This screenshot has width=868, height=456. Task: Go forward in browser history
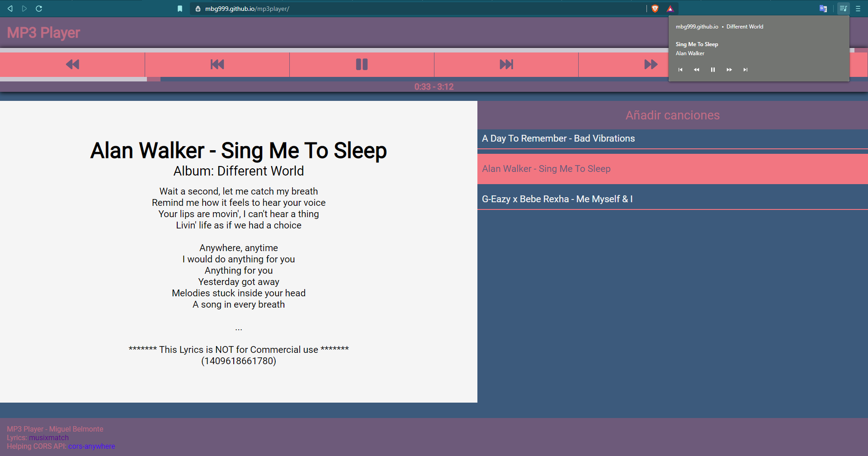tap(24, 9)
